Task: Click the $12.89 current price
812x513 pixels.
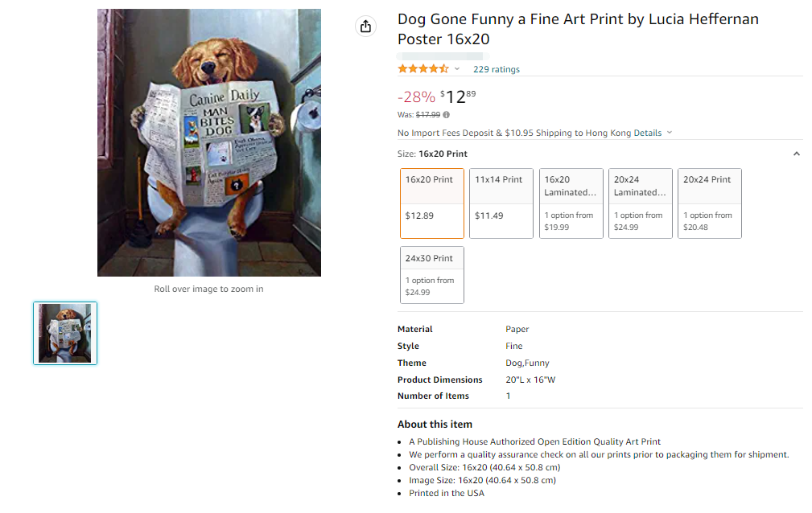Action: [458, 97]
